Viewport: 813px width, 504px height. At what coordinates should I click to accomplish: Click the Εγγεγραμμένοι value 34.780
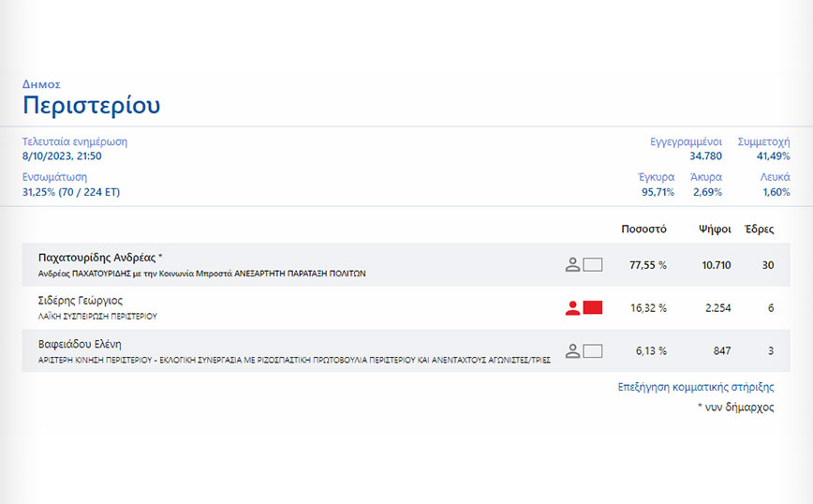click(705, 156)
